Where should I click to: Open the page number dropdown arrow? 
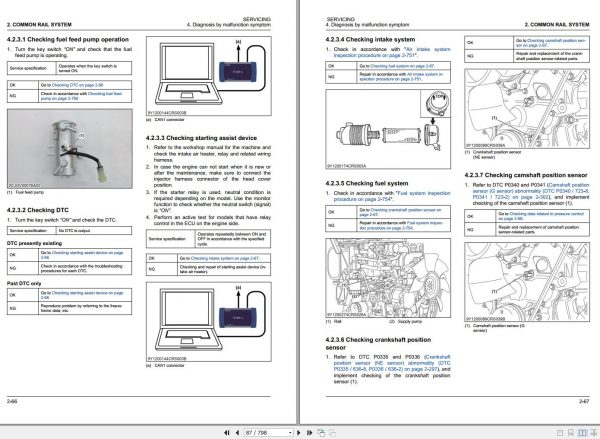pyautogui.click(x=290, y=433)
